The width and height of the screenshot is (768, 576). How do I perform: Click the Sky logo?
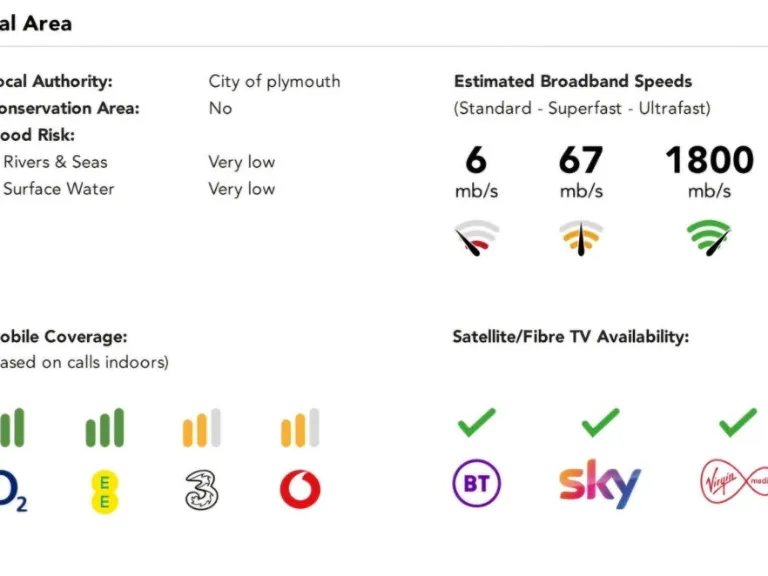pyautogui.click(x=599, y=484)
